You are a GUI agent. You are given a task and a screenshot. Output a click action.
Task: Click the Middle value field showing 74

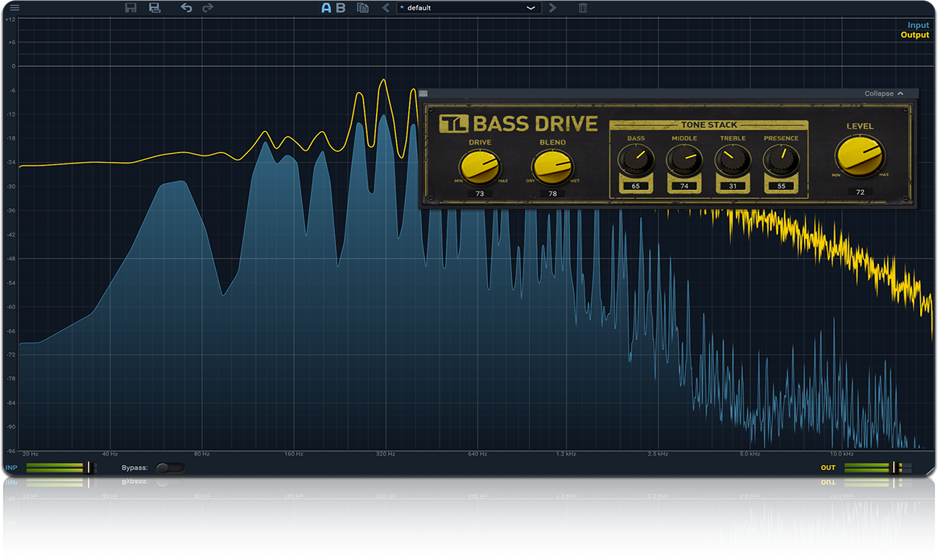pos(684,186)
